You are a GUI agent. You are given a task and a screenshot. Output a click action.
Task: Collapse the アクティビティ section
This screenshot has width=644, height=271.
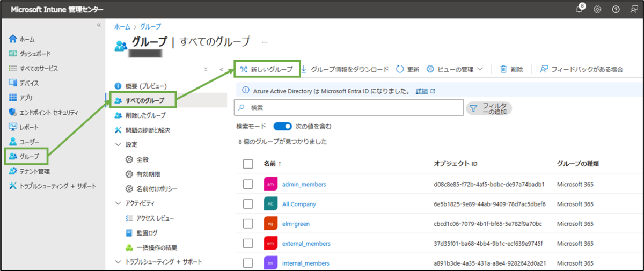[119, 203]
